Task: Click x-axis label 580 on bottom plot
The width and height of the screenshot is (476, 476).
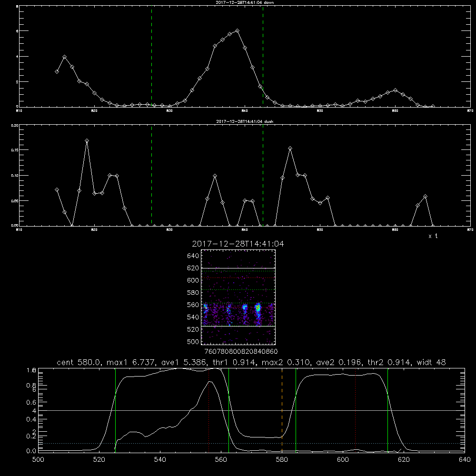Action: (282, 460)
